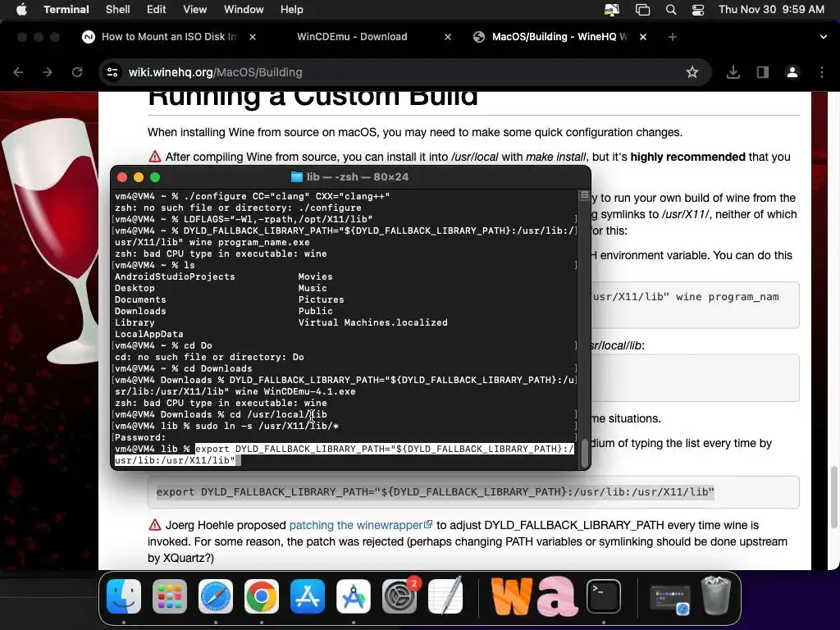The image size is (840, 630).
Task: Open the View menu
Action: tap(195, 9)
